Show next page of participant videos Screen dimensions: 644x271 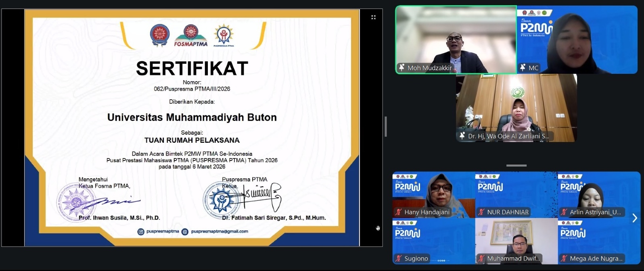pos(634,218)
